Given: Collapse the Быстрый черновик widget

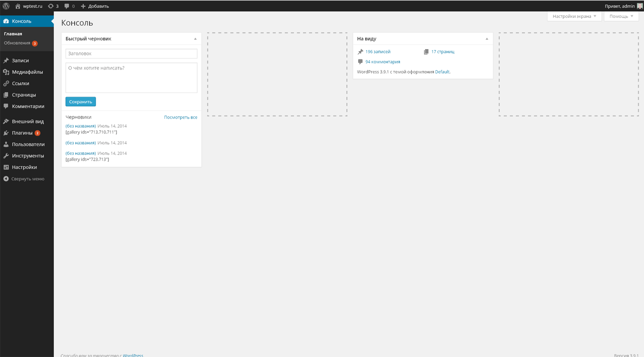Looking at the screenshot, I should coord(195,39).
